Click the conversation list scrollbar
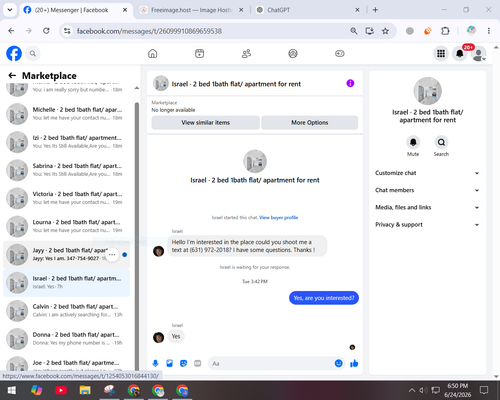500x400 pixels. click(137, 237)
